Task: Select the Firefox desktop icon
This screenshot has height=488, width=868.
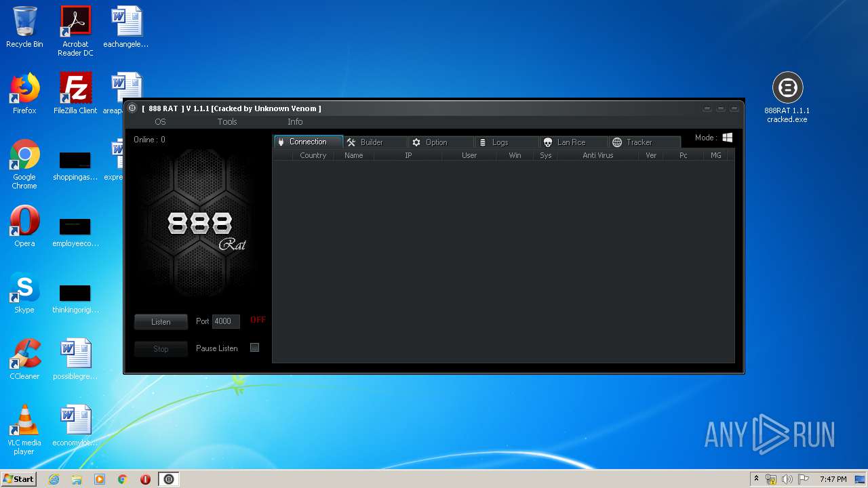Action: tap(24, 94)
